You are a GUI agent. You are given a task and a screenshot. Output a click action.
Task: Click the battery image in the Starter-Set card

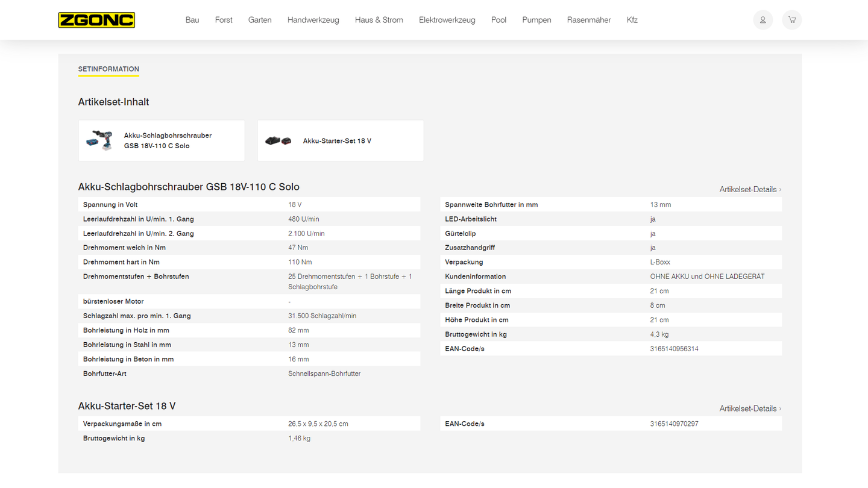[278, 140]
